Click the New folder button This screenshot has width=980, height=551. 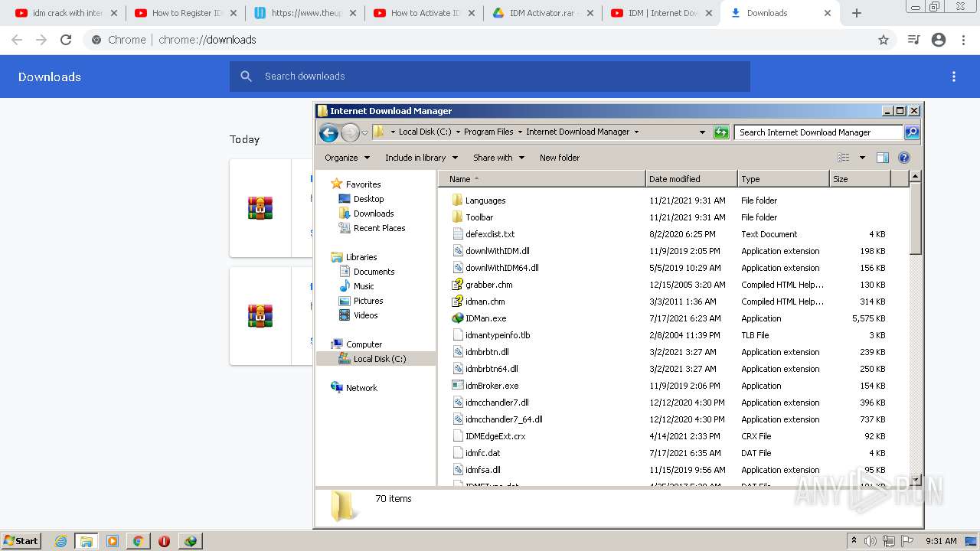tap(560, 158)
